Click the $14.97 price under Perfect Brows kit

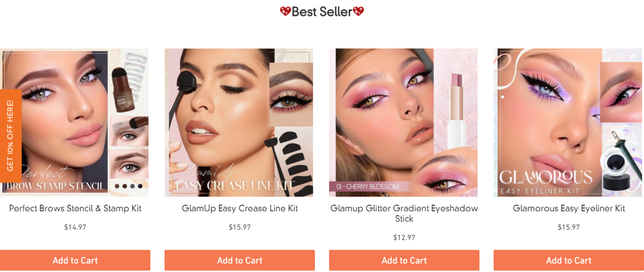[75, 227]
